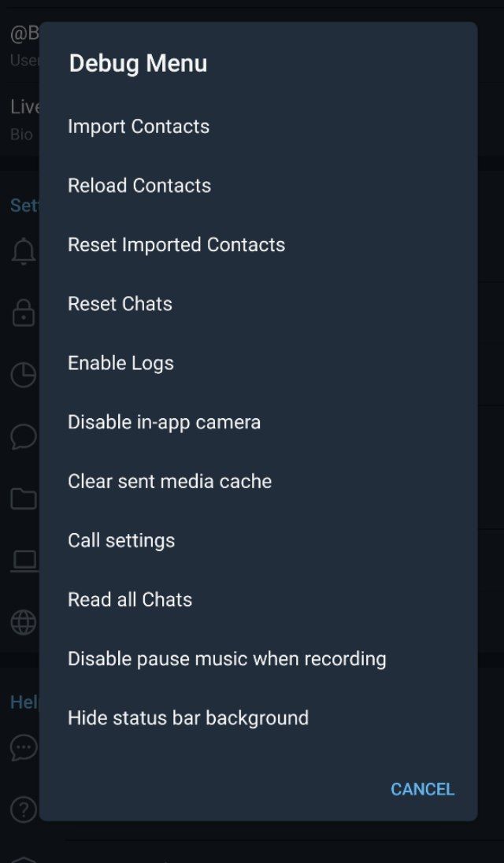Select Import Contacts in Debug Menu
This screenshot has height=863, width=504.
point(139,127)
